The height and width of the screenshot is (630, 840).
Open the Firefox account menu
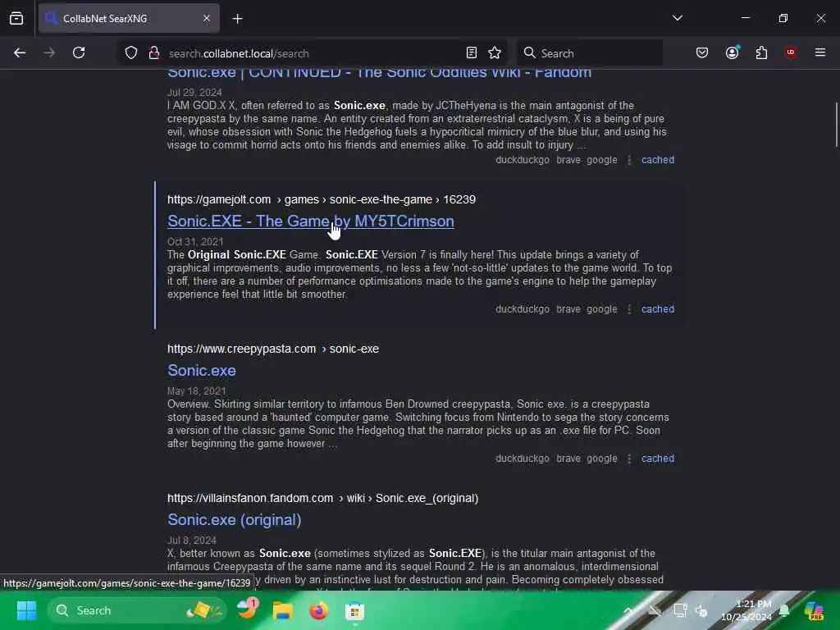[x=733, y=53]
